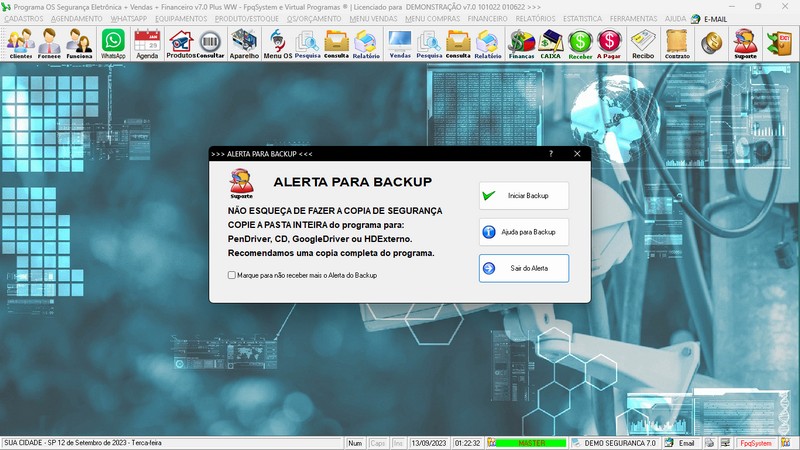Open the Recibo receipt icon

643,44
